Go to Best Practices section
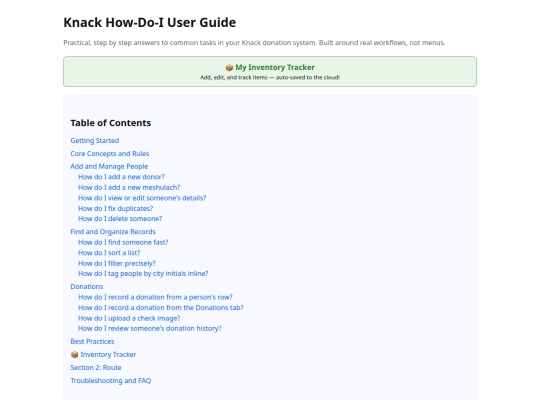This screenshot has width=540, height=405. pos(92,341)
